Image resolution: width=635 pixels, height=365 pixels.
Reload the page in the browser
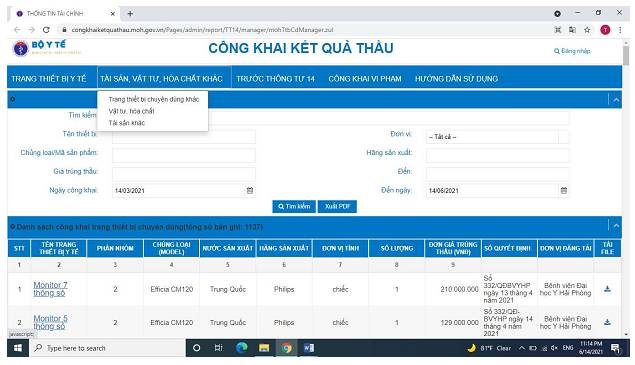tap(46, 30)
